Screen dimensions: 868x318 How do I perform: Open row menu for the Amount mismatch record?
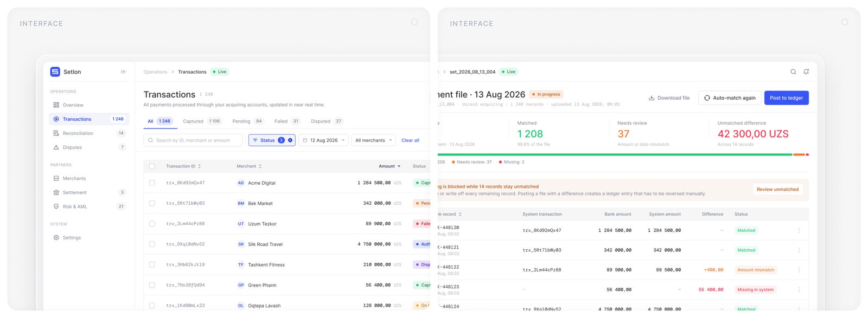[799, 270]
